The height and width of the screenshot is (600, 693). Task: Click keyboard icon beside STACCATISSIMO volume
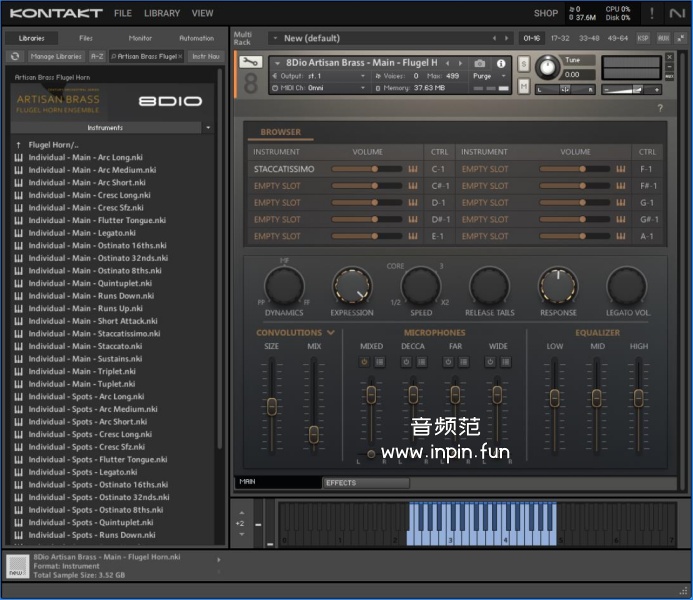tap(412, 169)
